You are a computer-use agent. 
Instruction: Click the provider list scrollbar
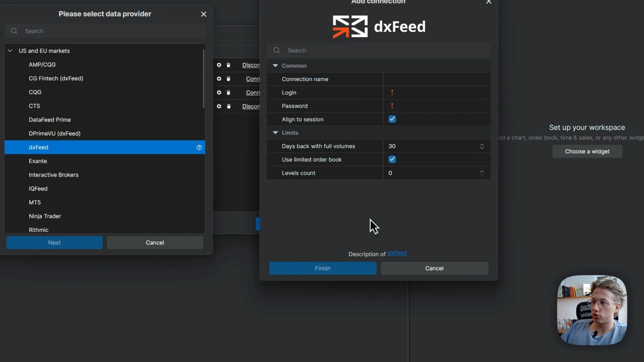click(204, 78)
